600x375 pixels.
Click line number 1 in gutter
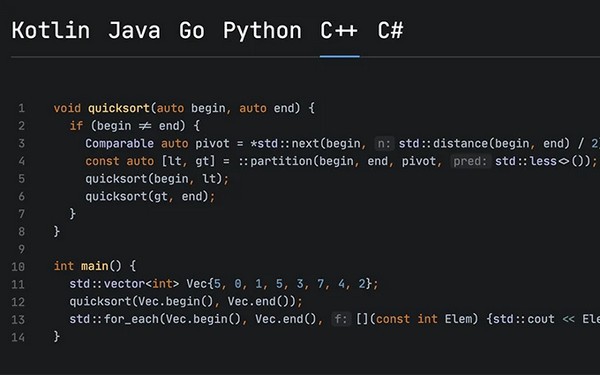[x=21, y=108]
